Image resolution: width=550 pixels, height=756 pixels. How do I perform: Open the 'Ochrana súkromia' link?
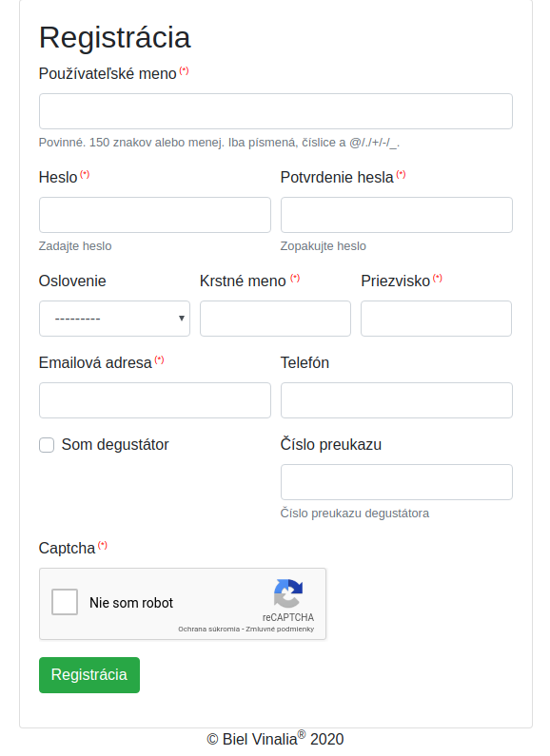pos(208,629)
